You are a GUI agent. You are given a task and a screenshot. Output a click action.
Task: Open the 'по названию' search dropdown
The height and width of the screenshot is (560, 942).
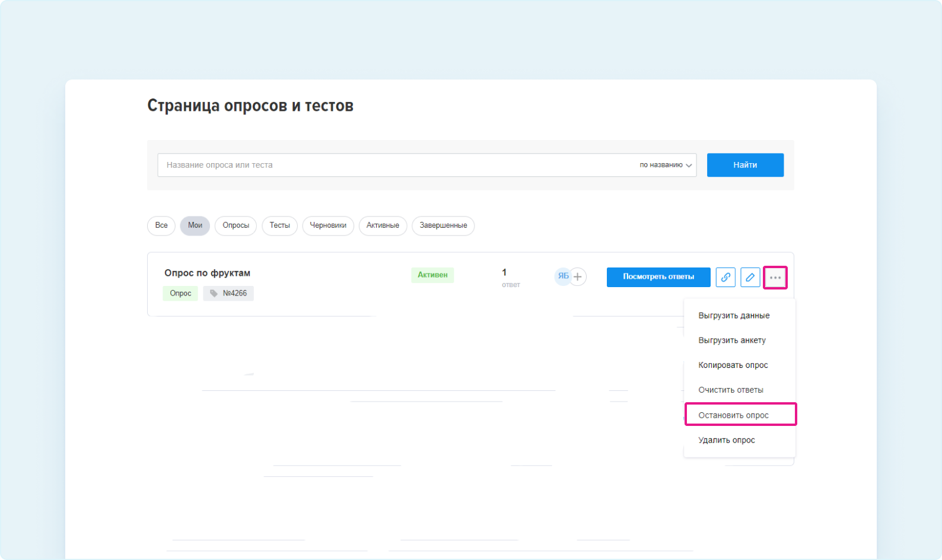pyautogui.click(x=666, y=165)
